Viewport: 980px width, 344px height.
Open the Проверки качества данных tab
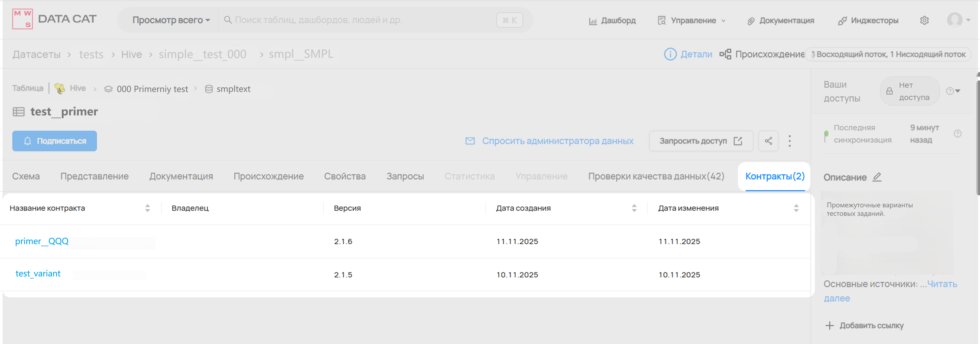656,176
